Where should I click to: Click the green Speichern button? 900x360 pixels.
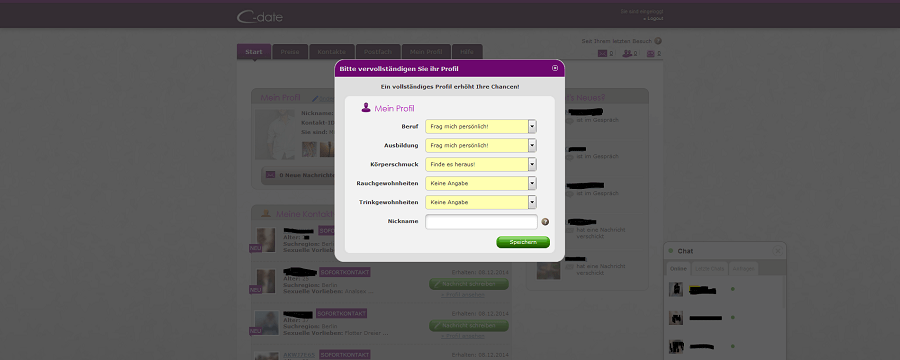pos(523,242)
